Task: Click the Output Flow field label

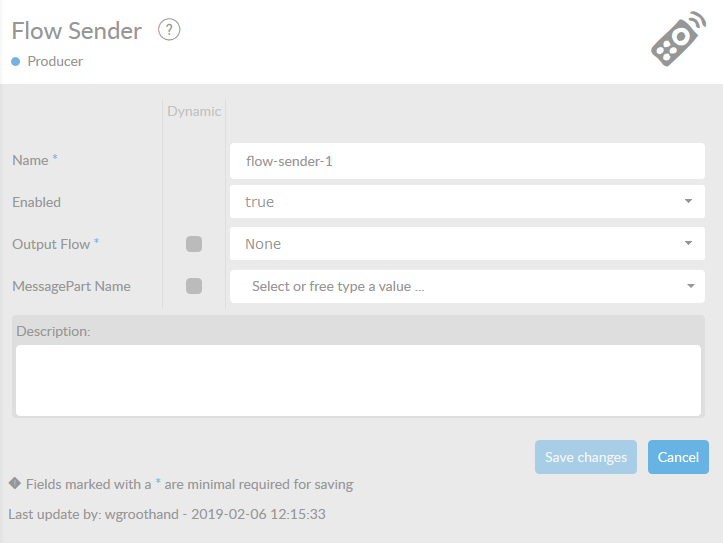Action: click(x=52, y=244)
